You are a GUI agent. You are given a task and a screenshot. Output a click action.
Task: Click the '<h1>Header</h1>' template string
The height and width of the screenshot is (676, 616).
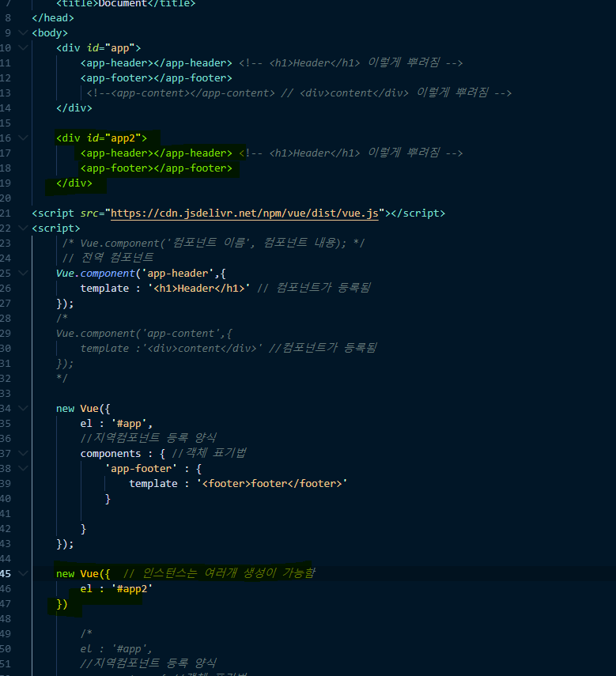pos(198,289)
